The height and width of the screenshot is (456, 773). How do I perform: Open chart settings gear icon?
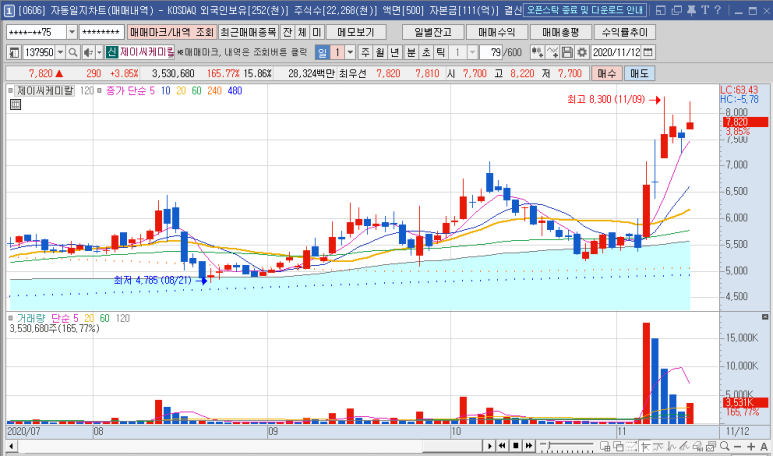tap(582, 52)
